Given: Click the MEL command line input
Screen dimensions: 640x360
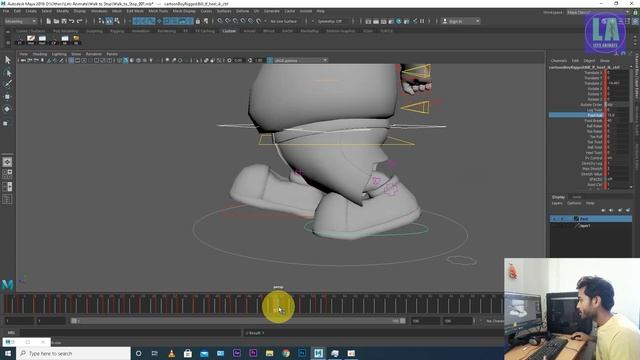Looking at the screenshot, I should [x=131, y=333].
